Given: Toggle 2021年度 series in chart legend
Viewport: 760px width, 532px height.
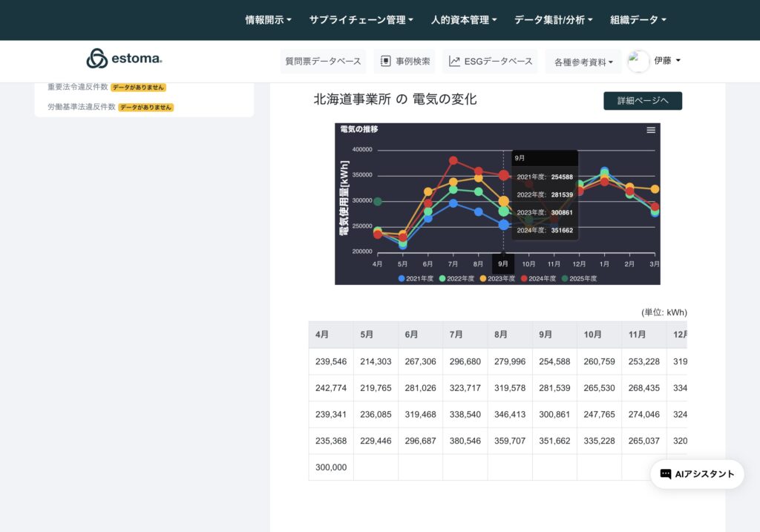Looking at the screenshot, I should (416, 279).
